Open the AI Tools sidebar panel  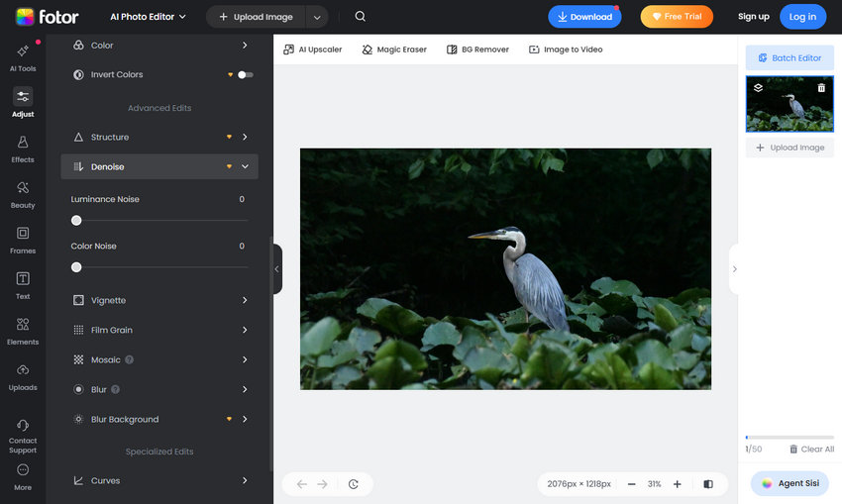point(23,58)
